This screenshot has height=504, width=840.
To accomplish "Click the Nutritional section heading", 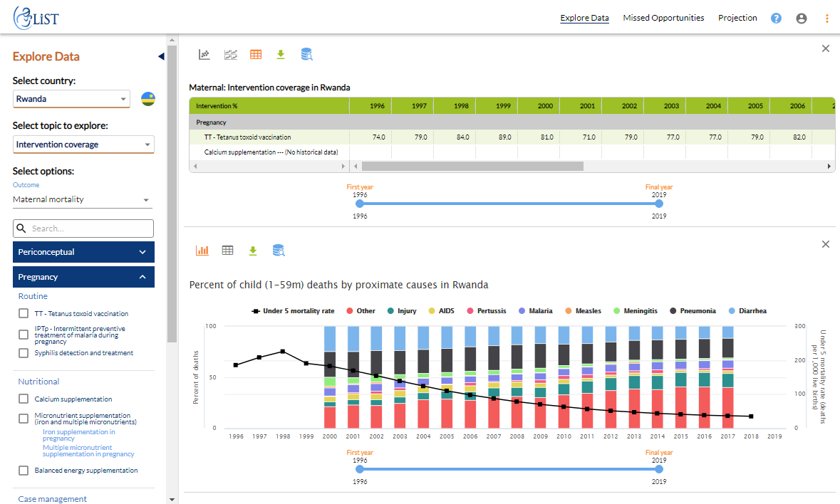I will (x=38, y=382).
